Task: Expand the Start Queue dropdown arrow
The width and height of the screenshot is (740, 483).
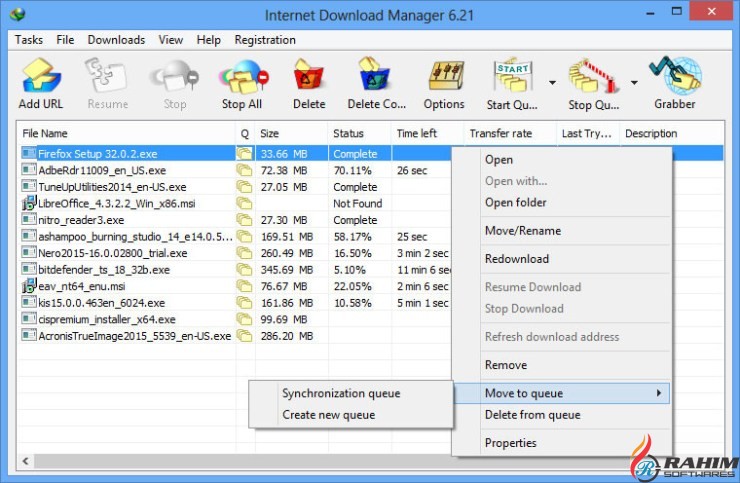Action: click(x=552, y=82)
